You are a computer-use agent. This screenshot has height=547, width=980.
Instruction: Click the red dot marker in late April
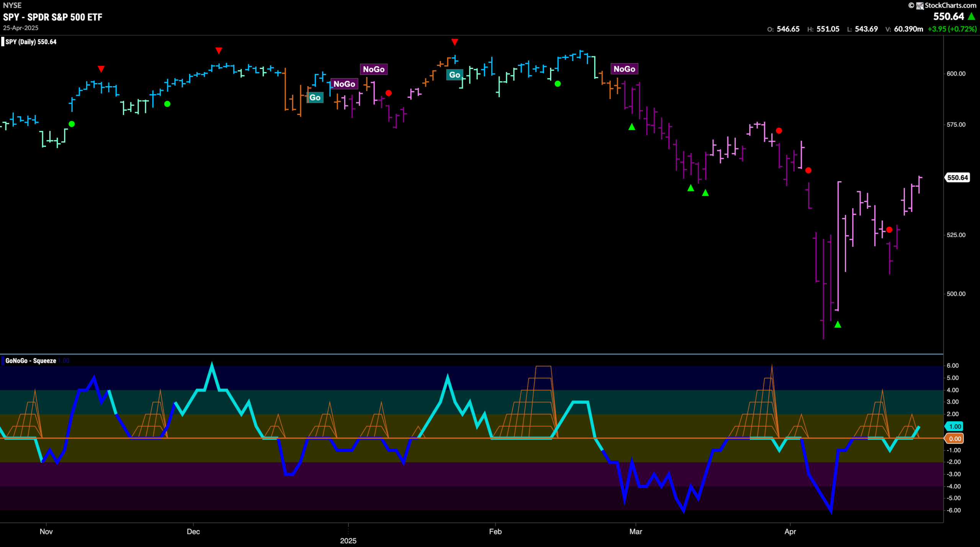point(889,230)
